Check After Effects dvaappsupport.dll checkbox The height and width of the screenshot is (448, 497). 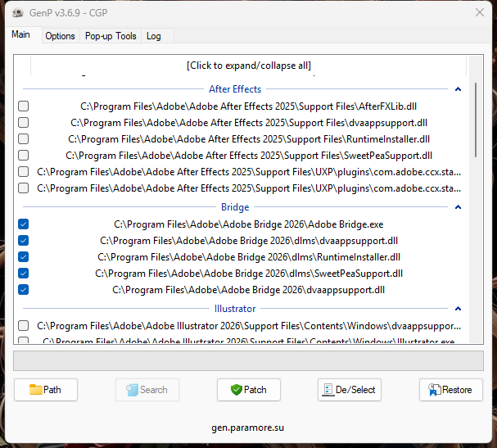24,122
